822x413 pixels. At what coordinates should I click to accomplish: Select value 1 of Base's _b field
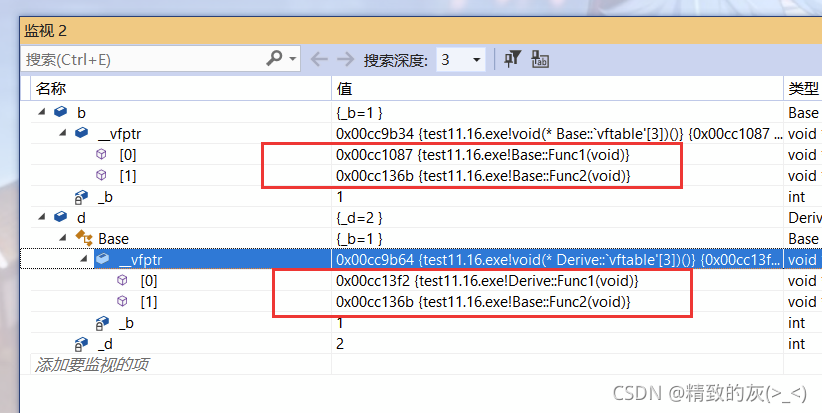point(340,323)
